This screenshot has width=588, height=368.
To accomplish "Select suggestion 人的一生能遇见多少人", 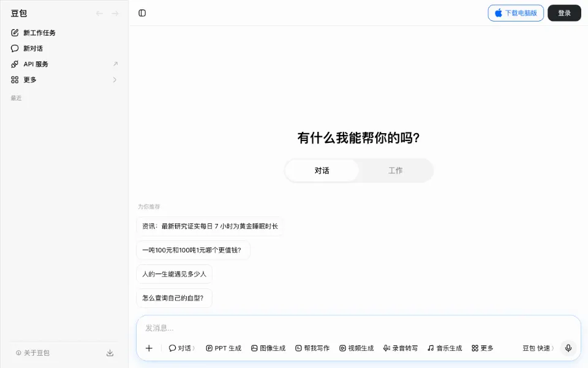I will 175,274.
